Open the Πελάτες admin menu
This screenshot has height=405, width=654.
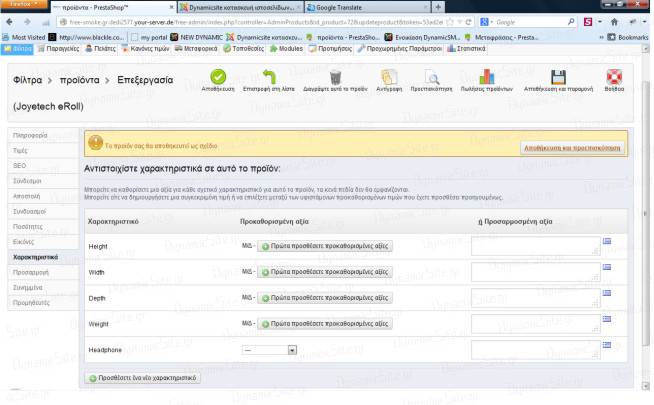tap(101, 49)
